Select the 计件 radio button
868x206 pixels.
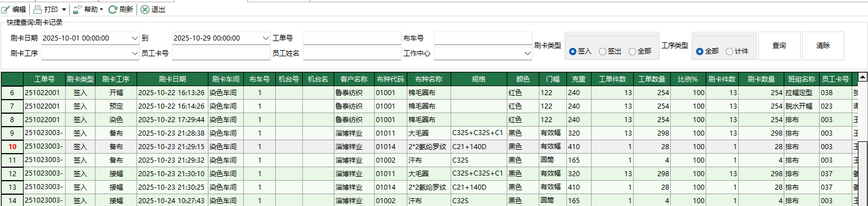point(737,51)
